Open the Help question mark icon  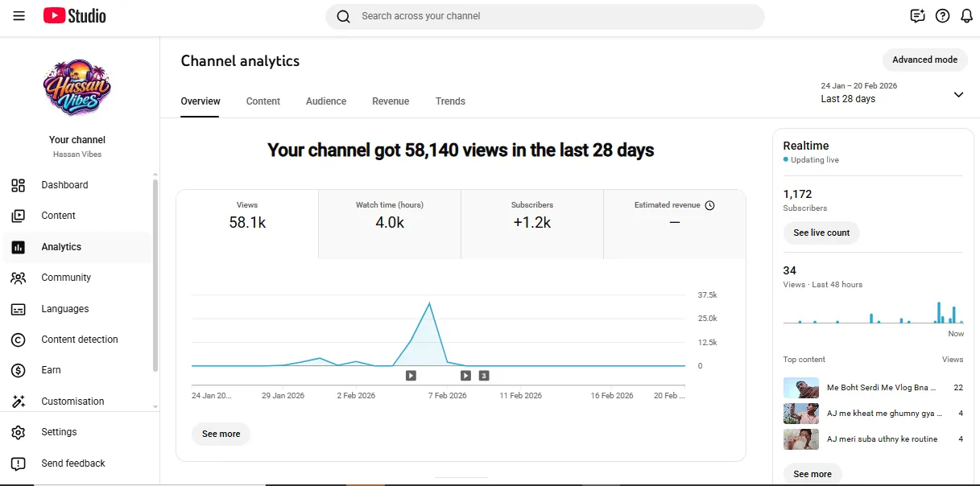[x=942, y=16]
